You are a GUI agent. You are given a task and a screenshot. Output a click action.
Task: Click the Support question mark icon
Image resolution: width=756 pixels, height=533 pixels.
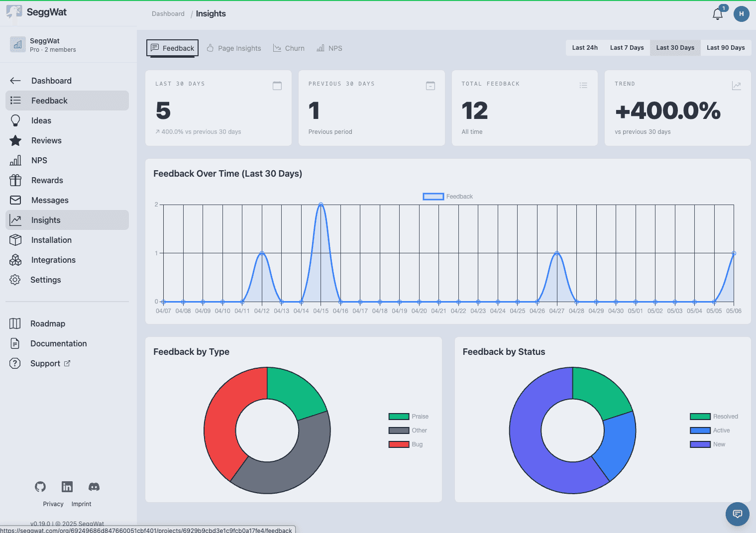[x=15, y=363]
